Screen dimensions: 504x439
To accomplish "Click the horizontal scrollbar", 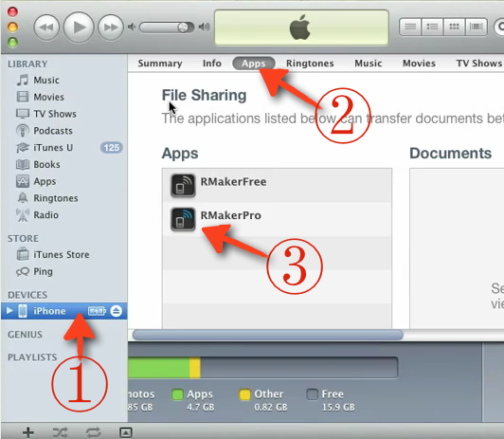I will 268,335.
